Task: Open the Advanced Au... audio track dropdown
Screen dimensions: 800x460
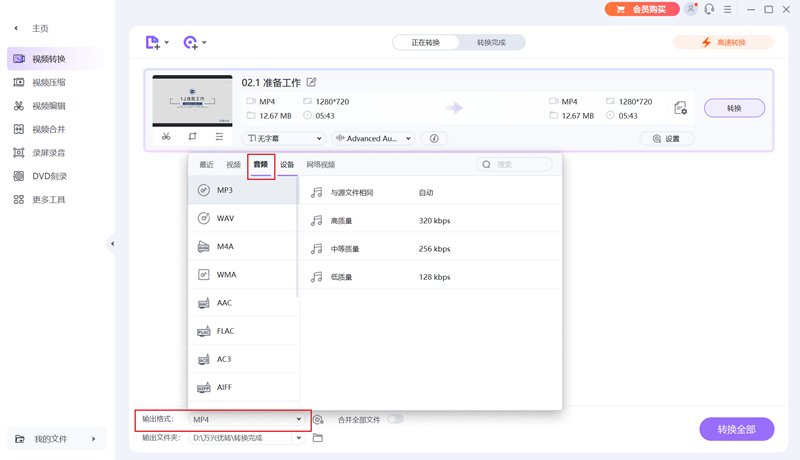Action: (373, 138)
